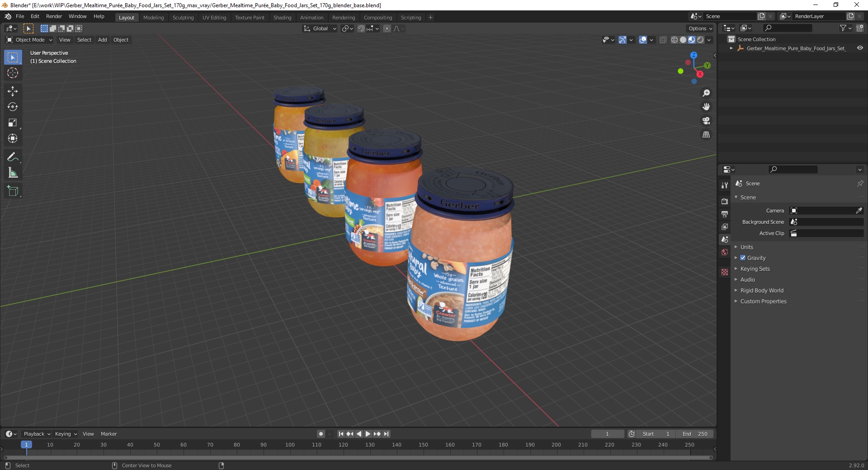Switch to rendered viewport shading
Viewport: 868px width, 470px height.
(x=700, y=40)
